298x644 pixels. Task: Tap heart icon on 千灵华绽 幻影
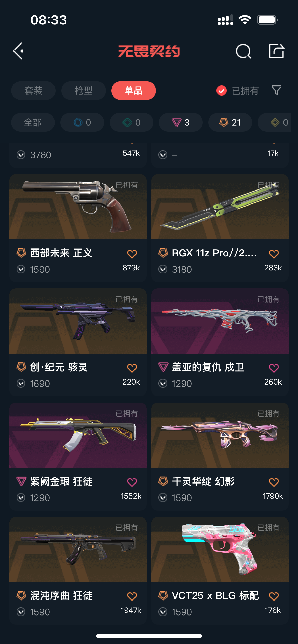pyautogui.click(x=274, y=482)
